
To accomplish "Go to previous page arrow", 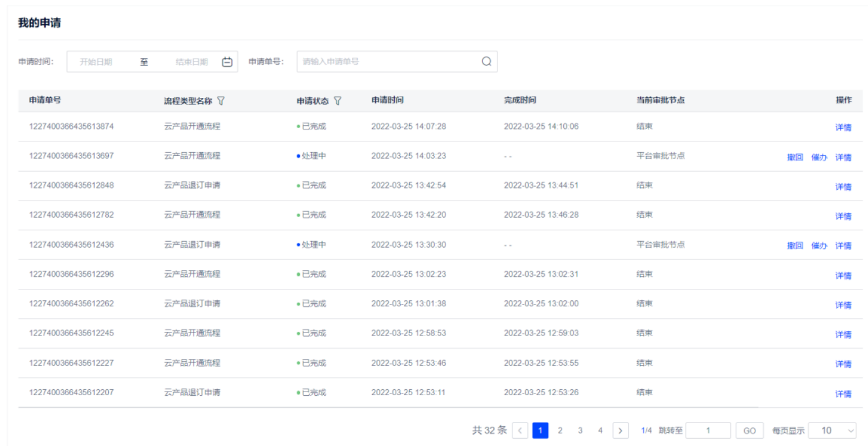I will 520,430.
